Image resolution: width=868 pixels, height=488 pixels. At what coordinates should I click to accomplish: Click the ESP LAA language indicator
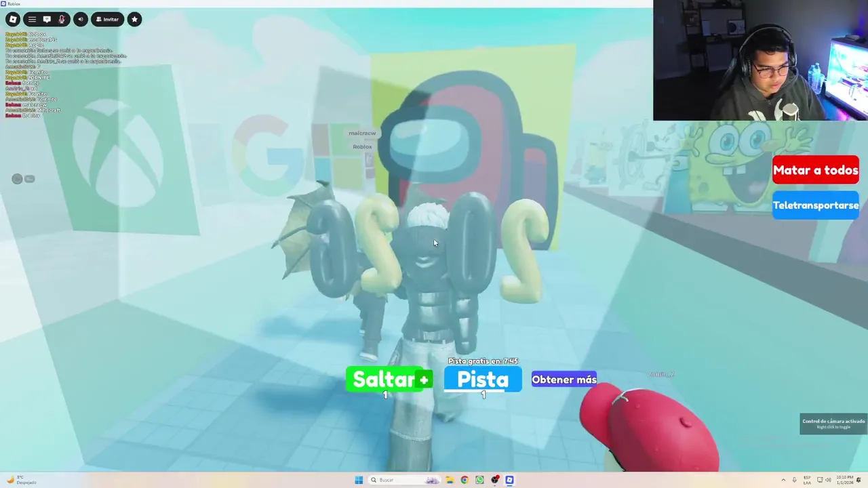click(x=807, y=480)
